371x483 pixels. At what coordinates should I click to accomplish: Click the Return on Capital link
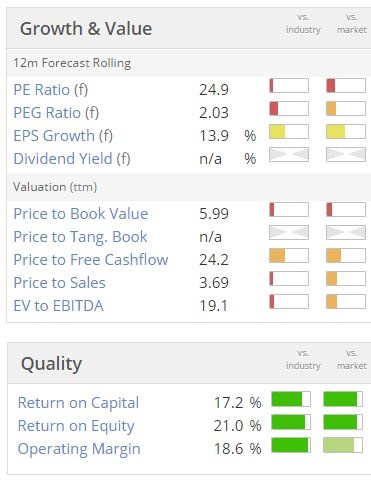(x=78, y=403)
